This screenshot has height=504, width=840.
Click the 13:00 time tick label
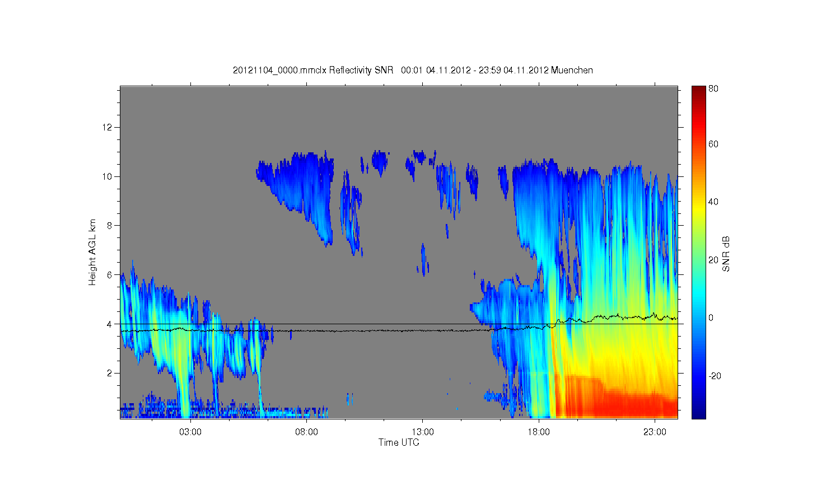pyautogui.click(x=423, y=432)
